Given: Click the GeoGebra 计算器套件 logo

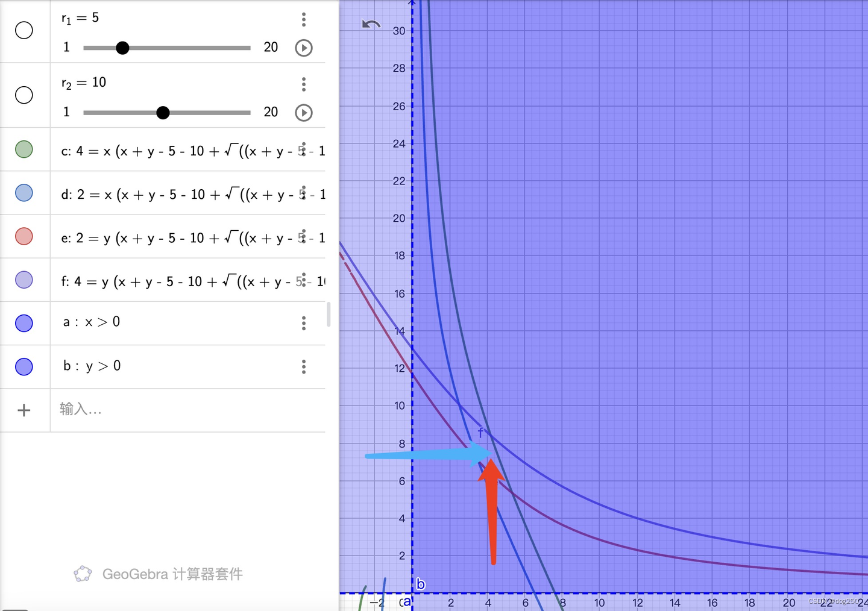Looking at the screenshot, I should pos(158,574).
